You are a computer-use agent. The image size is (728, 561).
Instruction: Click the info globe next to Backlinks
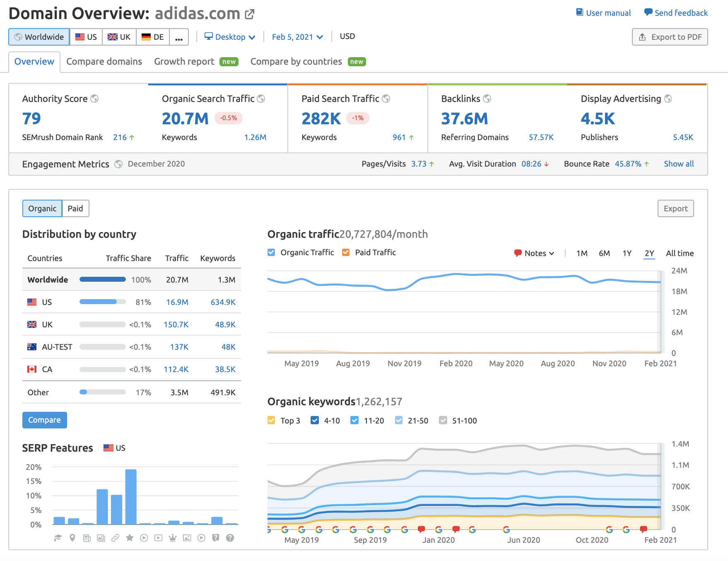click(487, 99)
